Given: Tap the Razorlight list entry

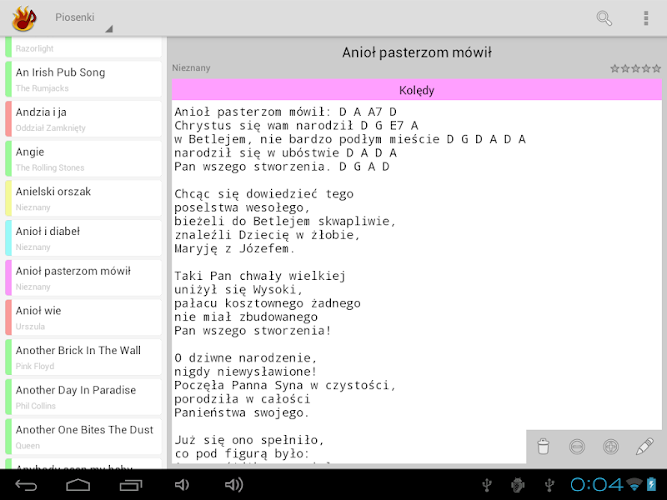Looking at the screenshot, I should click(x=83, y=47).
